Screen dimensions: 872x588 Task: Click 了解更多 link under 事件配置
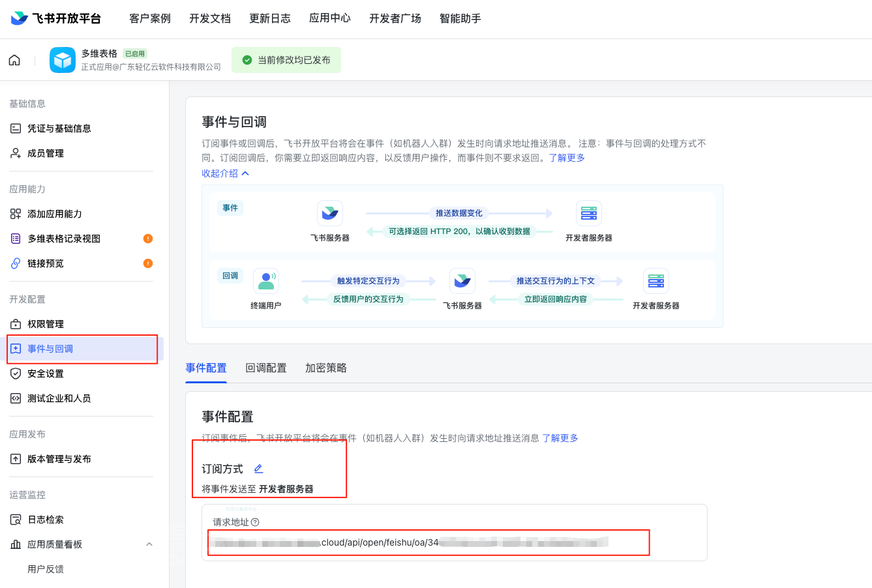[560, 438]
